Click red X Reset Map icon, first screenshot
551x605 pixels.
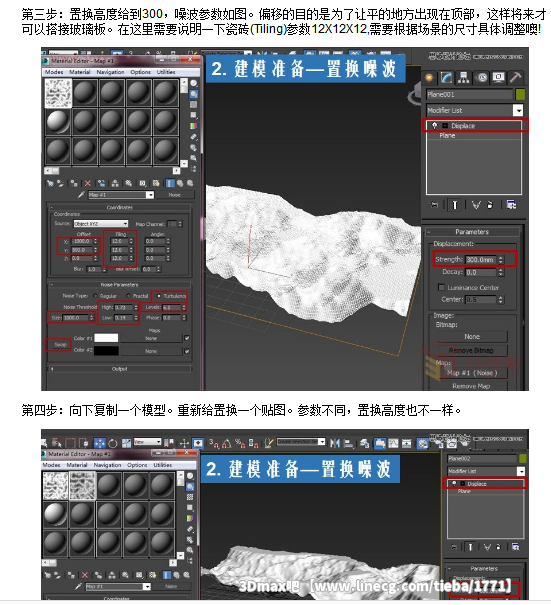pyautogui.click(x=88, y=183)
